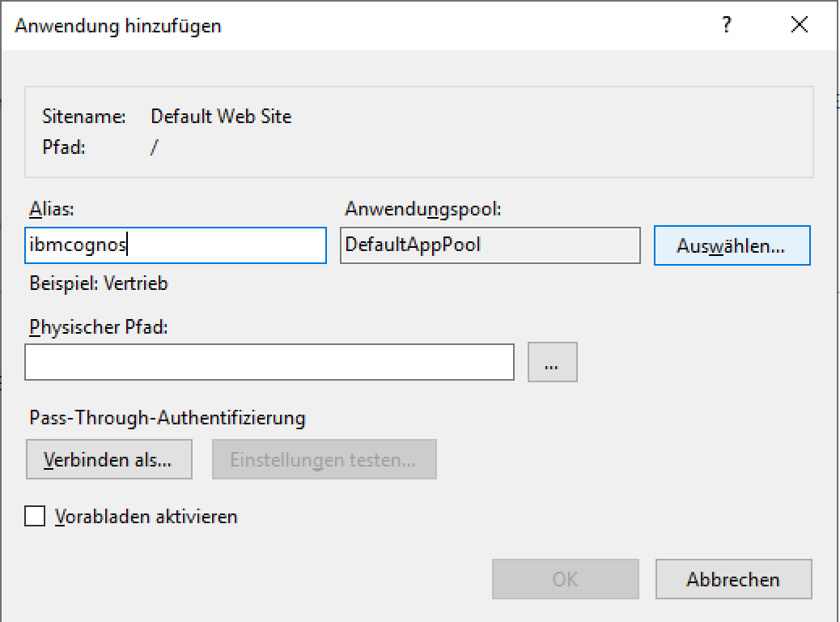Click the Verbinden als... button
Image resolution: width=840 pixels, height=622 pixels.
click(x=108, y=460)
